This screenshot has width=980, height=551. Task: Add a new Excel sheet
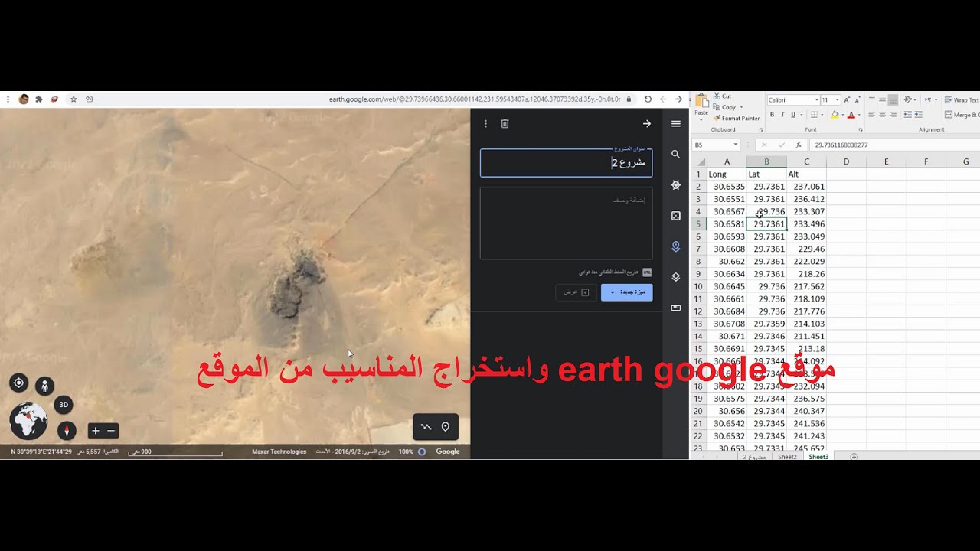(854, 457)
